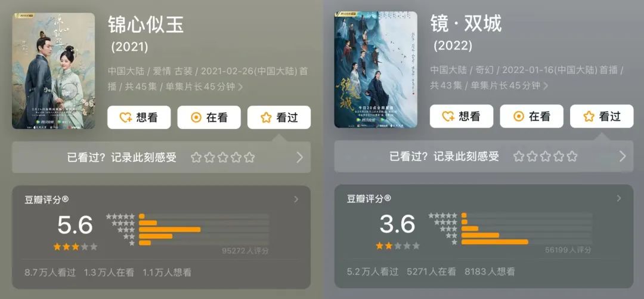Expand 锦心似玉 details chevron after 45分钟
The height and width of the screenshot is (299, 644).
point(241,87)
